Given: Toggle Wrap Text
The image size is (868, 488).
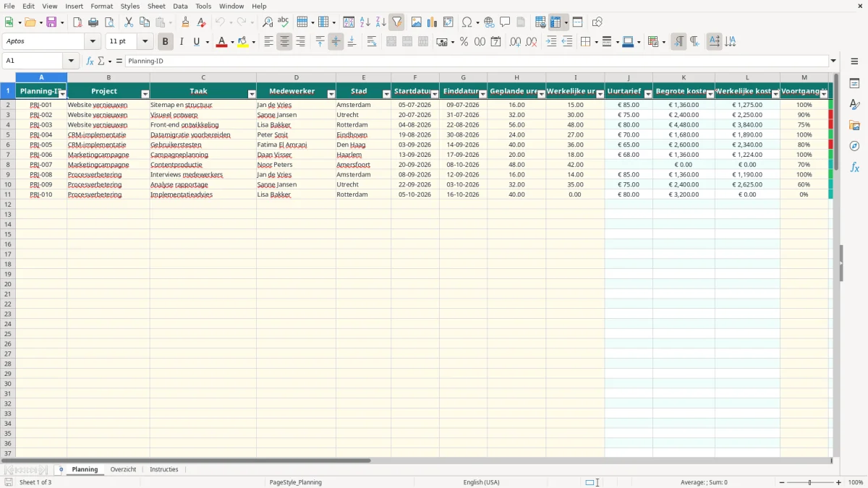Looking at the screenshot, I should click(x=372, y=42).
